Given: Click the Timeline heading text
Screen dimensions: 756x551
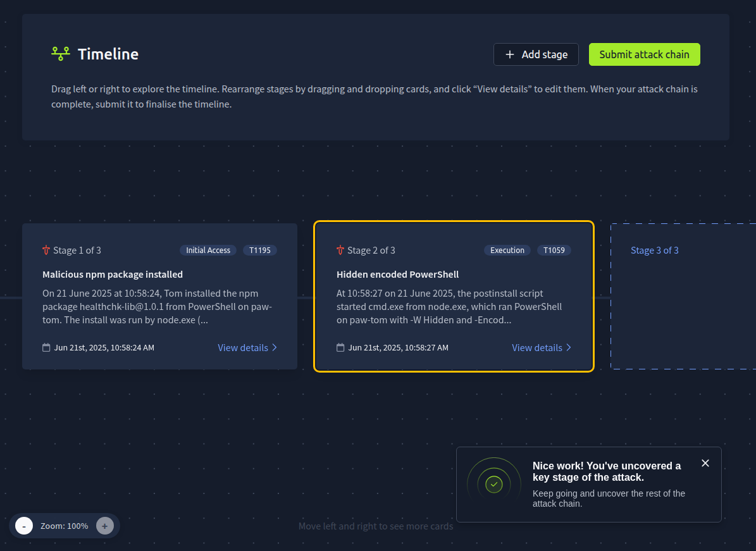Looking at the screenshot, I should point(108,54).
